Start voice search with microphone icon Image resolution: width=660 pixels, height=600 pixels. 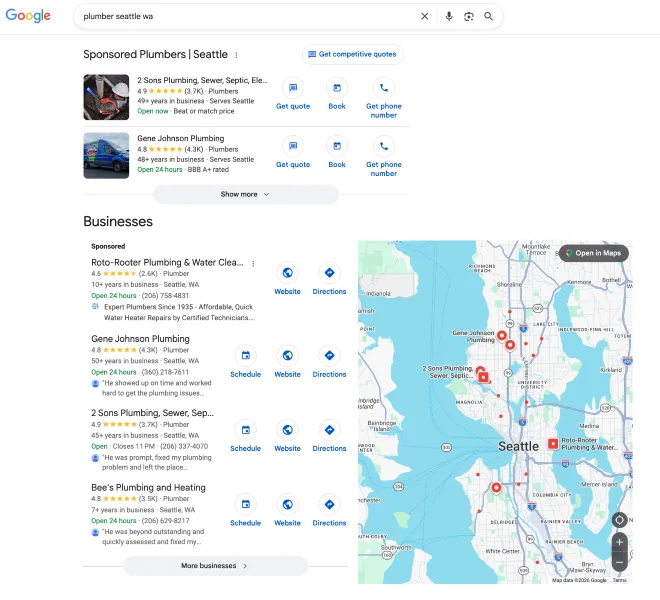click(449, 16)
